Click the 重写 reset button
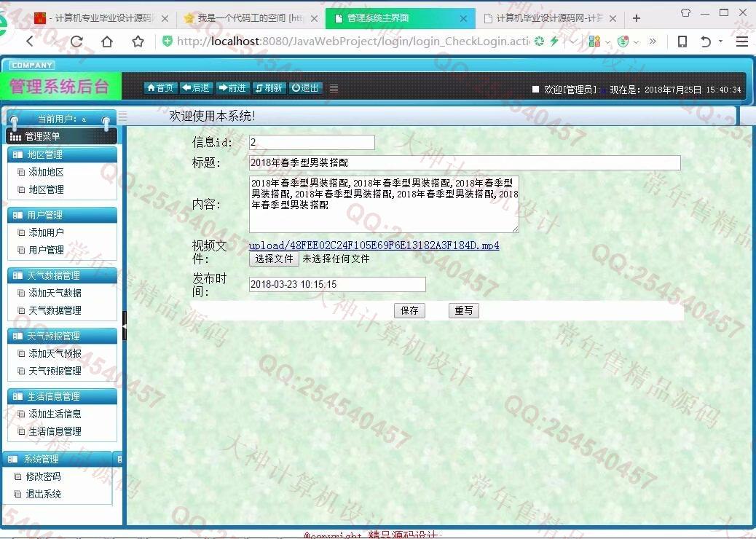 464,310
